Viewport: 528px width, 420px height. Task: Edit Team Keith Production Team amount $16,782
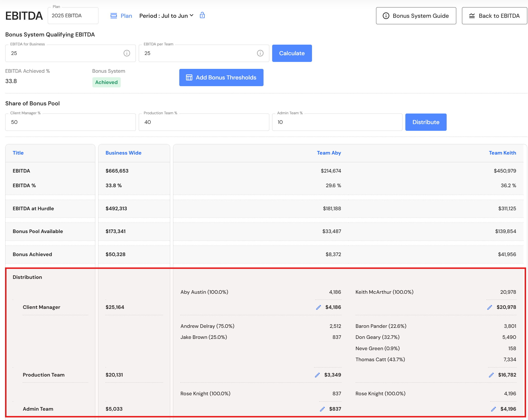[491, 375]
